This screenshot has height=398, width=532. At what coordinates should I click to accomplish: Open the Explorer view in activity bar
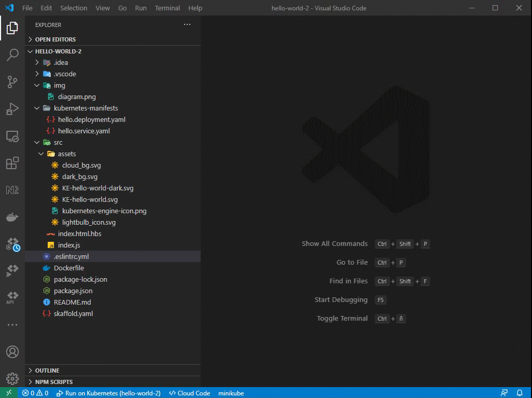point(12,28)
